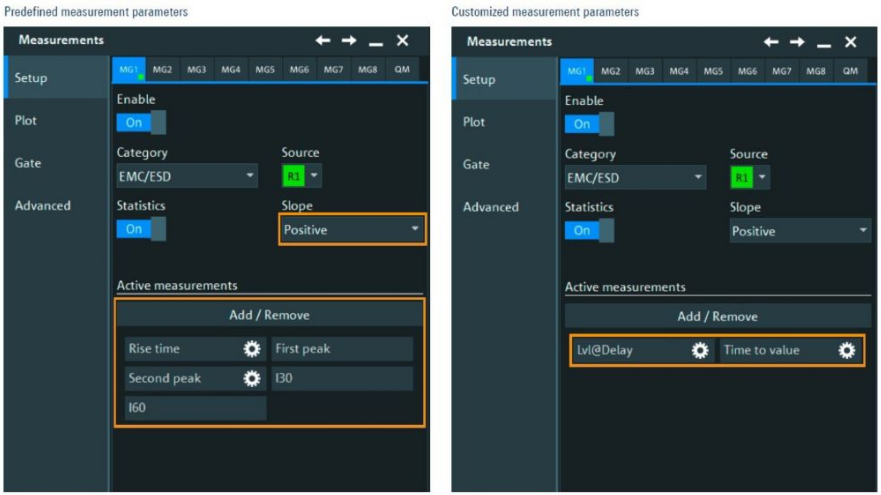Image resolution: width=881 pixels, height=495 pixels.
Task: Select the MG3 tab in right panel
Action: click(645, 71)
